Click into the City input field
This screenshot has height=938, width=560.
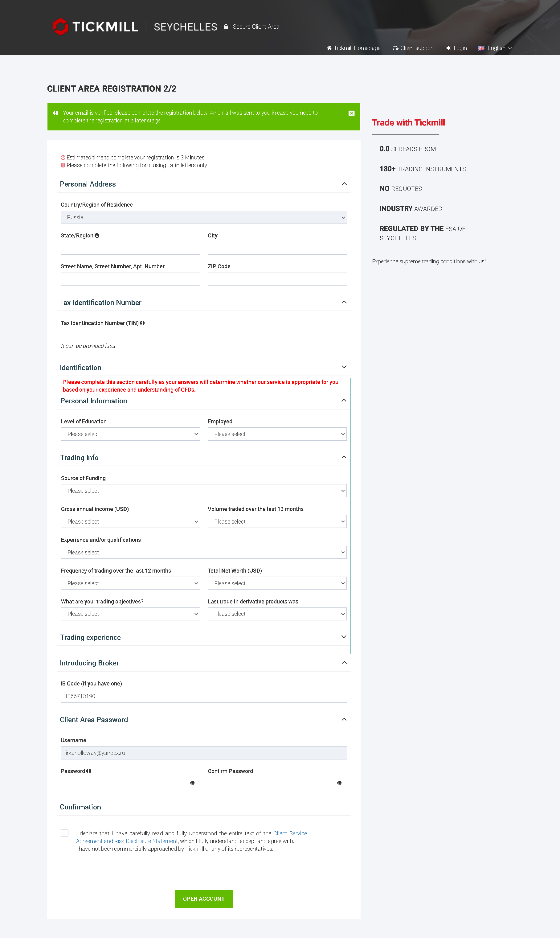[x=277, y=248]
